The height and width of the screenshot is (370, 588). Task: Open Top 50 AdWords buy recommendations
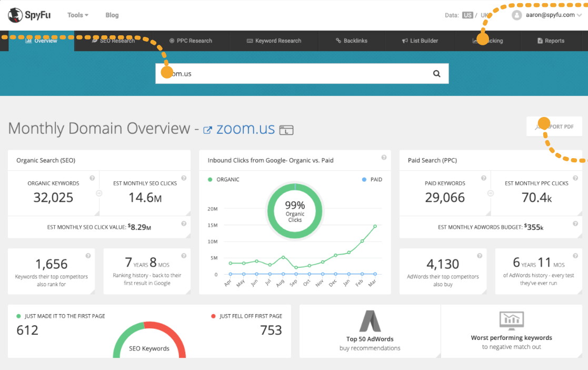[370, 332]
